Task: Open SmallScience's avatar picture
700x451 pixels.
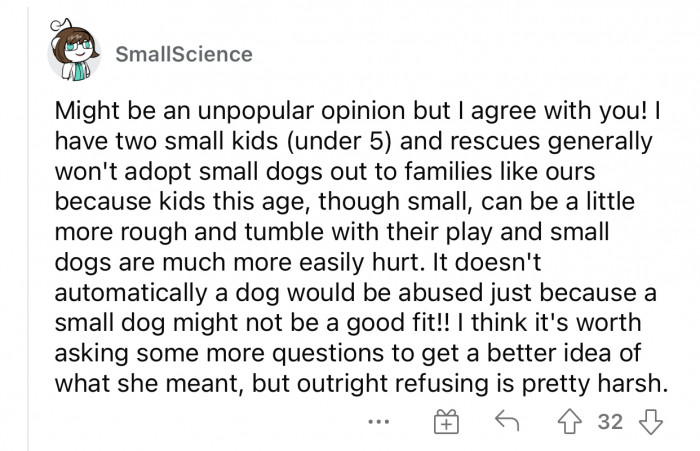Action: tap(74, 50)
